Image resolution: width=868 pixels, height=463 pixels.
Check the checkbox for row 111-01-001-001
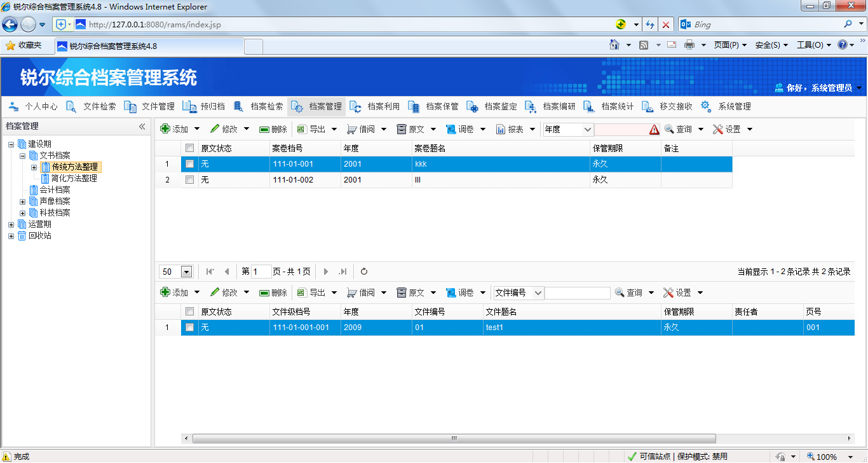point(189,328)
